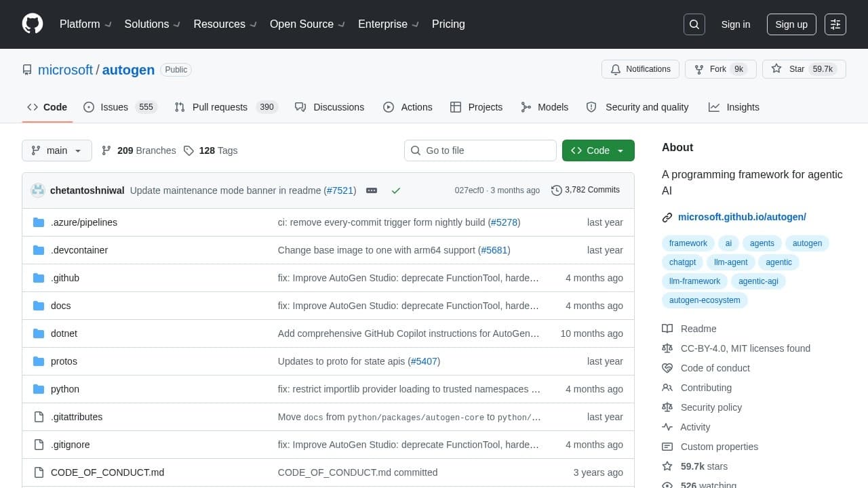This screenshot has height=488, width=868.
Task: Click the Go to file search field
Action: point(480,150)
